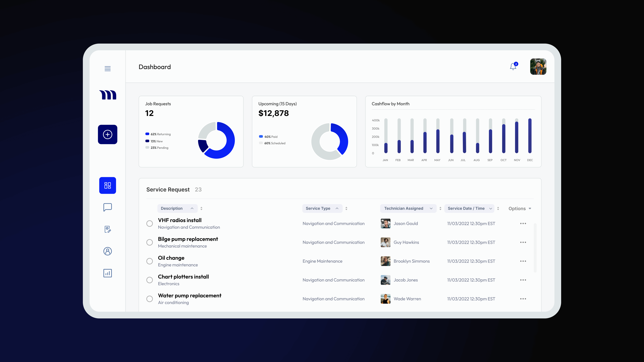Viewport: 644px width, 362px height.
Task: Click the Service Type column filter
Action: (322, 208)
